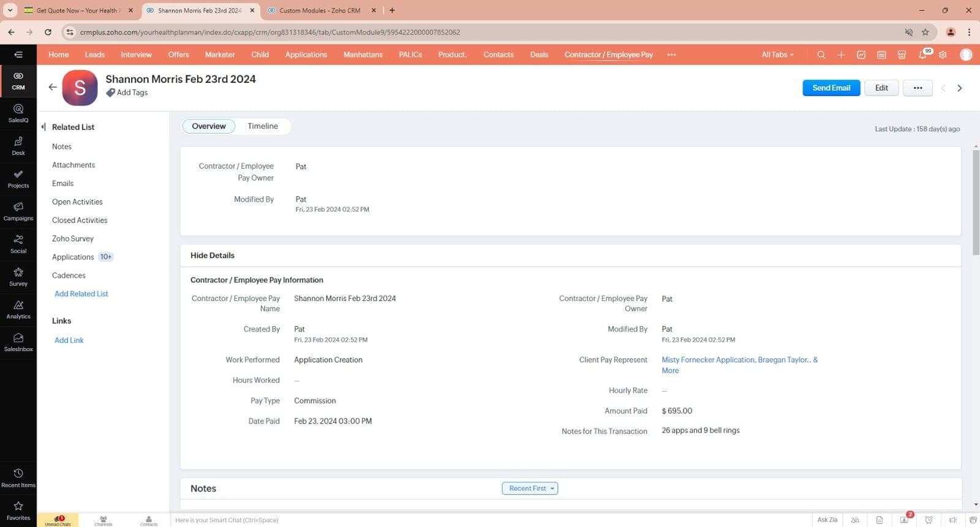Open the Home module tab
Screen dimensions: 980x527
point(59,55)
